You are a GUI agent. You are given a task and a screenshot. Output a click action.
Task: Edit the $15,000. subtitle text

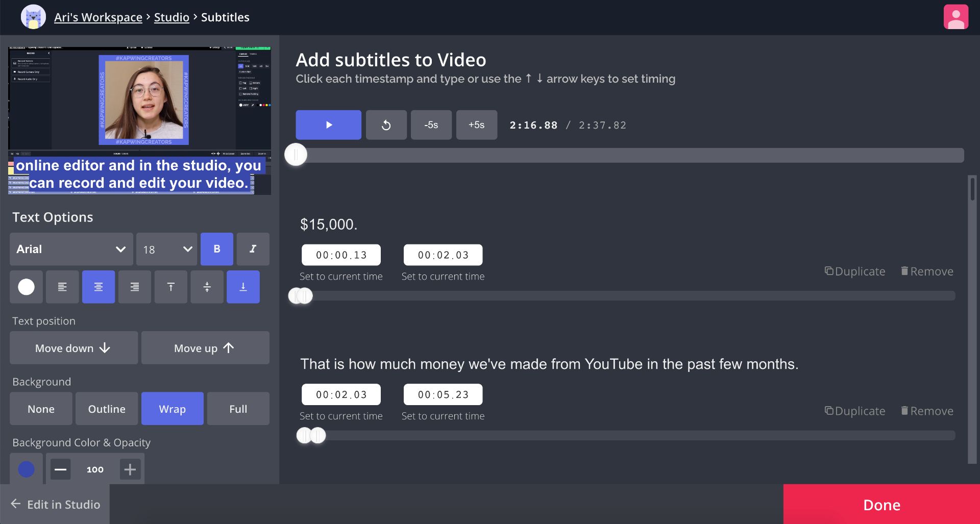tap(329, 224)
